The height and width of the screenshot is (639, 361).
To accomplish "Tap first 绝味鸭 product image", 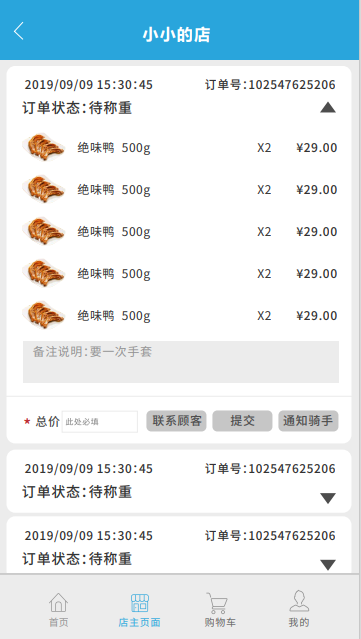I will point(43,147).
